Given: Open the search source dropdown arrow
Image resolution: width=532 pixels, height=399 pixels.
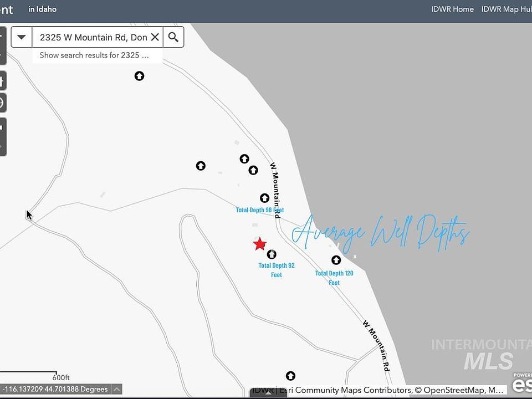Looking at the screenshot, I should click(22, 37).
